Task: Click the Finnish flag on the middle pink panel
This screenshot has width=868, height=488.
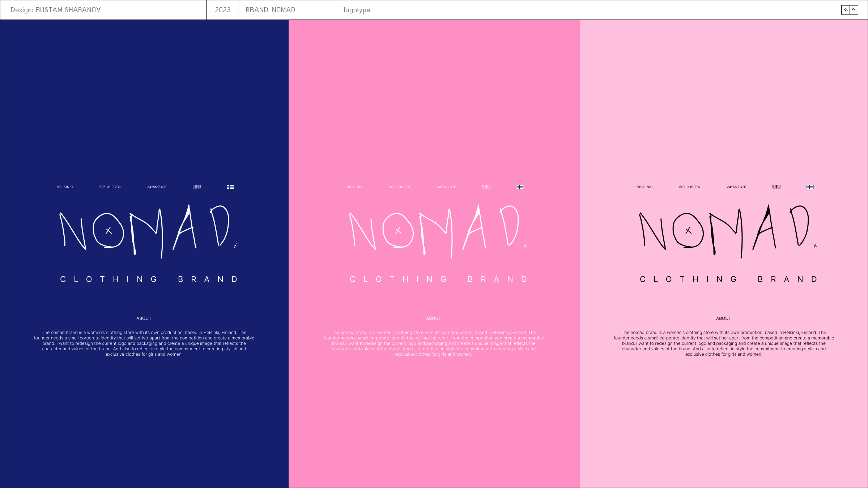Action: [x=520, y=187]
